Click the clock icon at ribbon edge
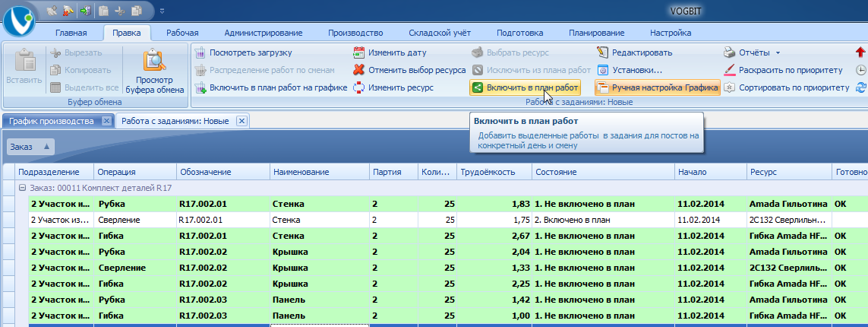 tap(861, 71)
